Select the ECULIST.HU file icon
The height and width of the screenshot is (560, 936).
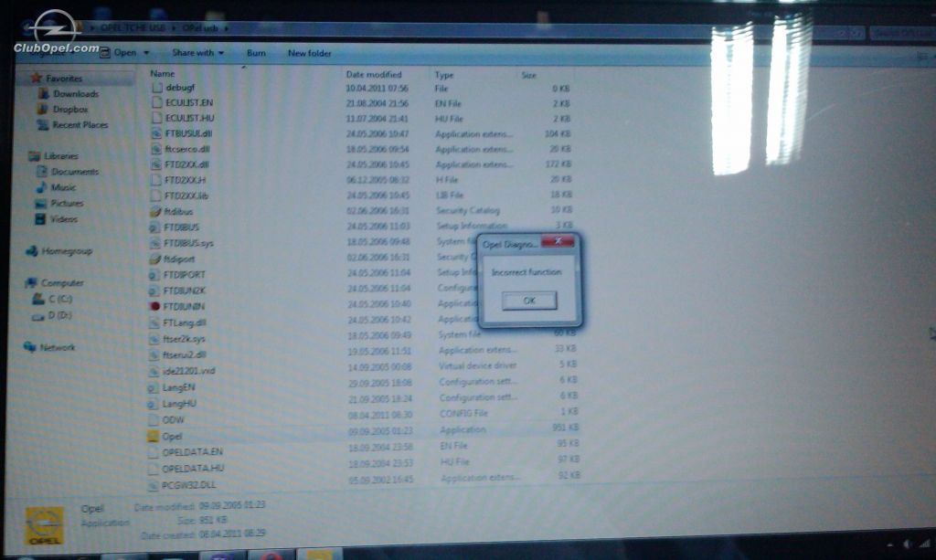tap(156, 118)
